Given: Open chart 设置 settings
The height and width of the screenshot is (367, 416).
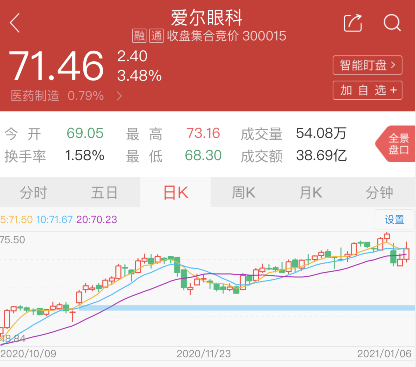Looking at the screenshot, I should click(x=394, y=219).
